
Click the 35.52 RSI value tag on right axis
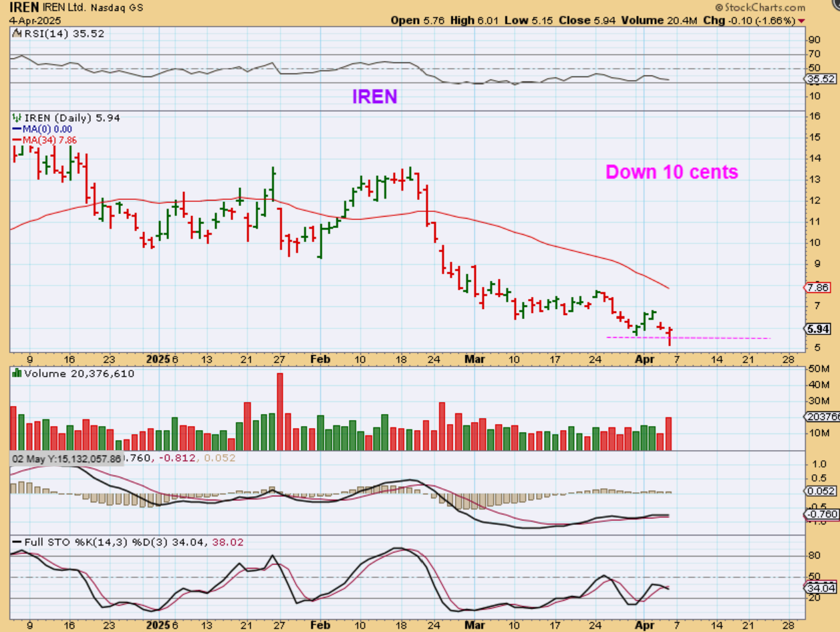[x=821, y=79]
